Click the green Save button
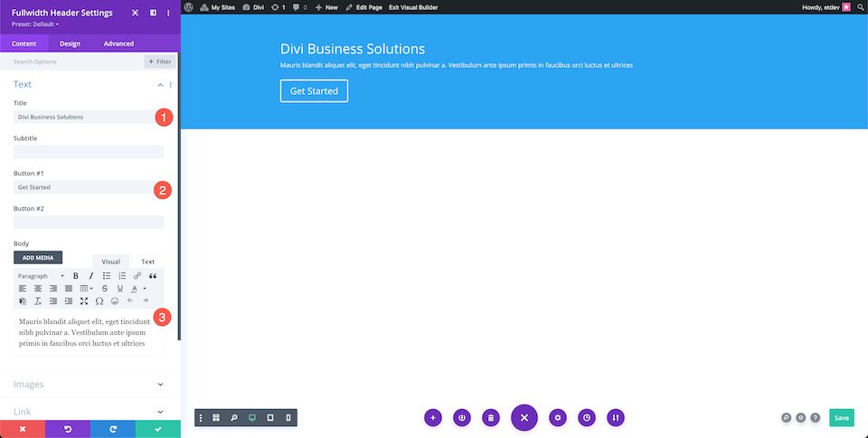This screenshot has height=438, width=868. pyautogui.click(x=842, y=417)
